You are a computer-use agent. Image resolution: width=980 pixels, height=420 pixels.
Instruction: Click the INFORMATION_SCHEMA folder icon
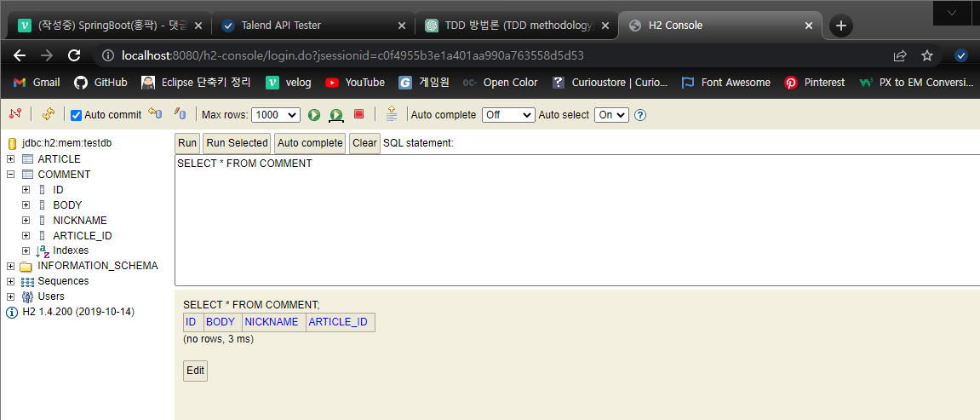[27, 267]
